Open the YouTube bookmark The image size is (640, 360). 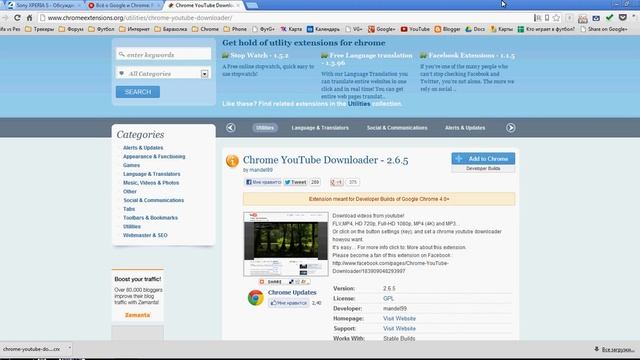point(415,29)
